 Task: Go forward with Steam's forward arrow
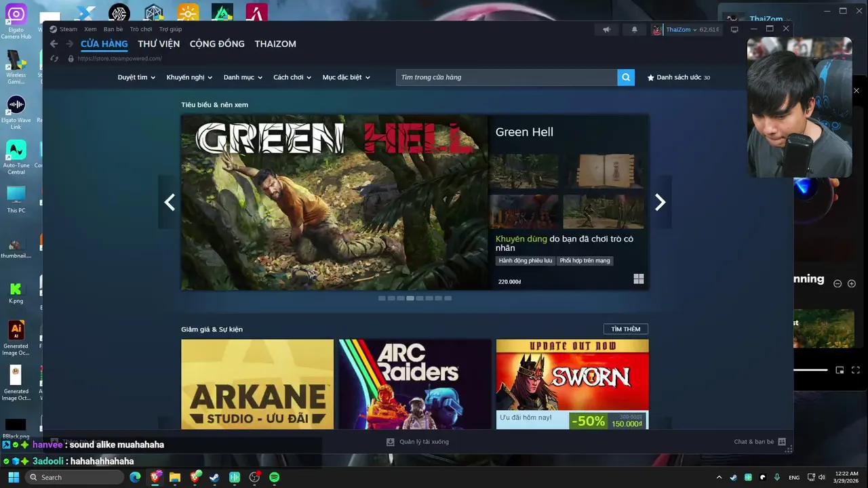69,44
